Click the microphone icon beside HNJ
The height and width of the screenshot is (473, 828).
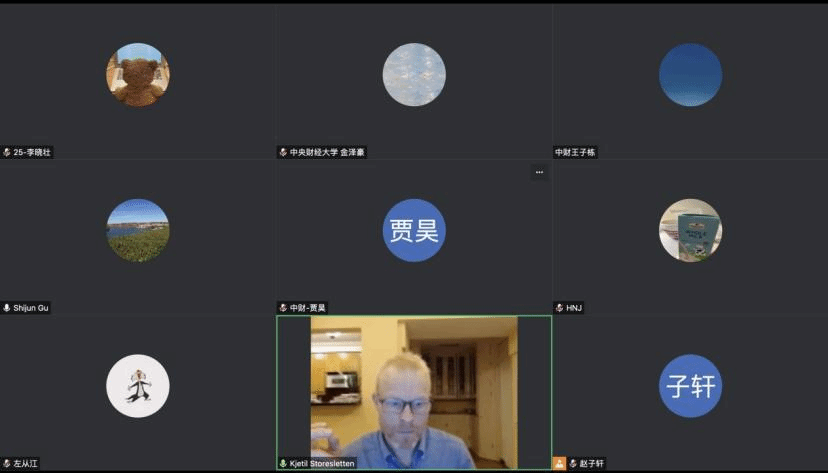(559, 308)
